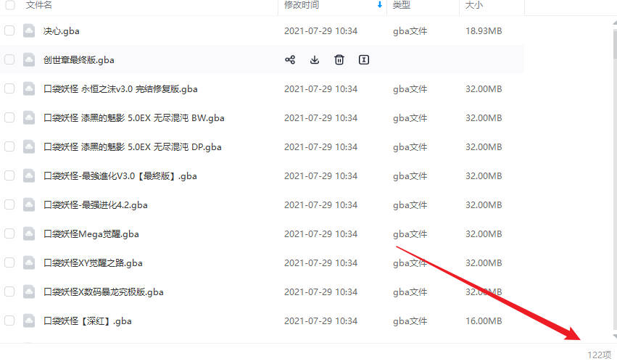Click the file icon of 决心.gba

29,30
